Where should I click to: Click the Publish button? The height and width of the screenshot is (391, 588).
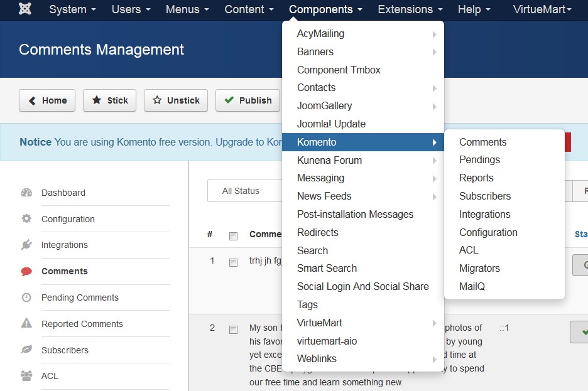248,100
